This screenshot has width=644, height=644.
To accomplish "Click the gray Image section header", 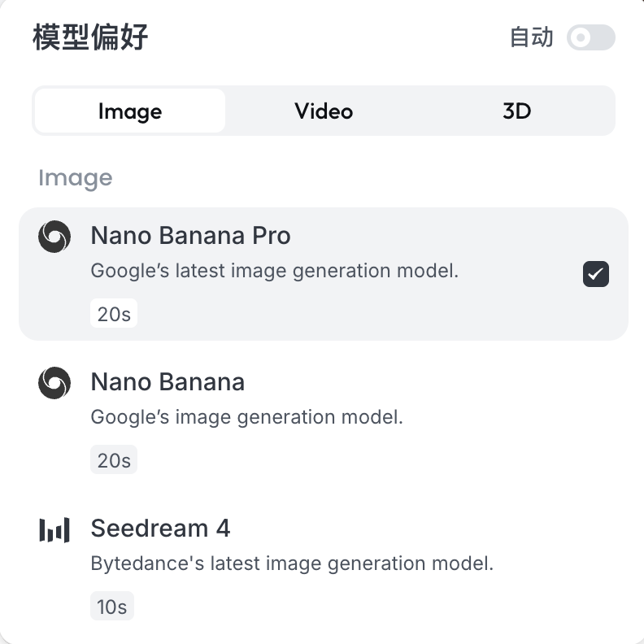I will click(x=75, y=178).
